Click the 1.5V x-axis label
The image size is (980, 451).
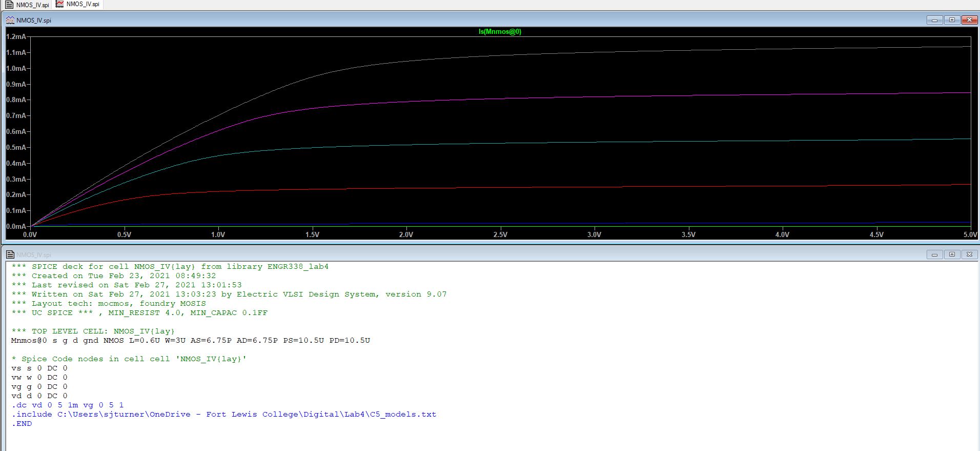click(x=312, y=234)
